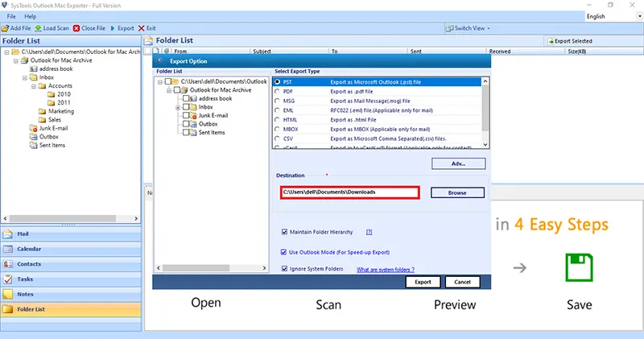
Task: Switch to the Mail pane
Action: [x=71, y=234]
